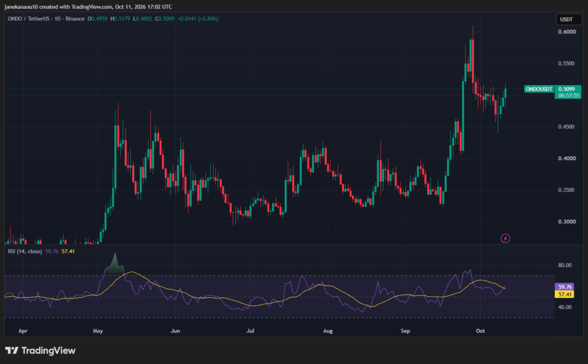
Task: Click the 0.4000 price axis label
Action: pyautogui.click(x=567, y=158)
